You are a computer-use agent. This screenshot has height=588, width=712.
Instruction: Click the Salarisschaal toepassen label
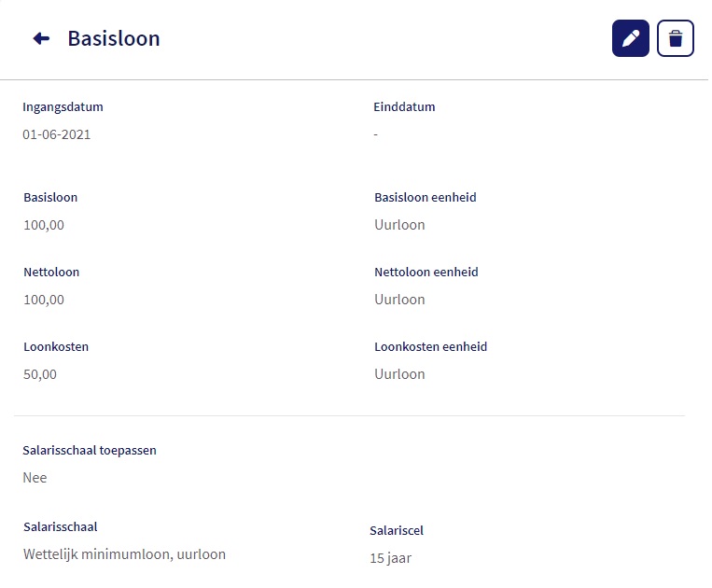pyautogui.click(x=90, y=450)
